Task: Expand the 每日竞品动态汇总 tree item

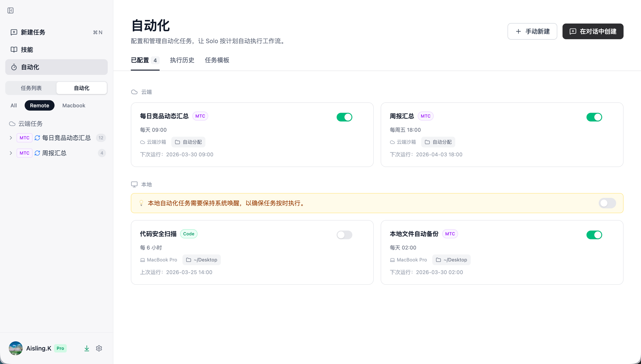Action: pos(11,138)
